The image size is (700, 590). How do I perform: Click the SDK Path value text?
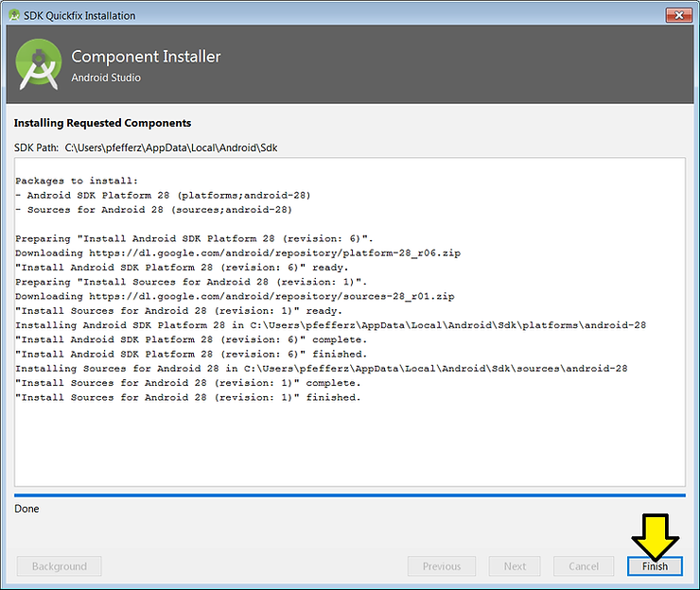coord(171,147)
